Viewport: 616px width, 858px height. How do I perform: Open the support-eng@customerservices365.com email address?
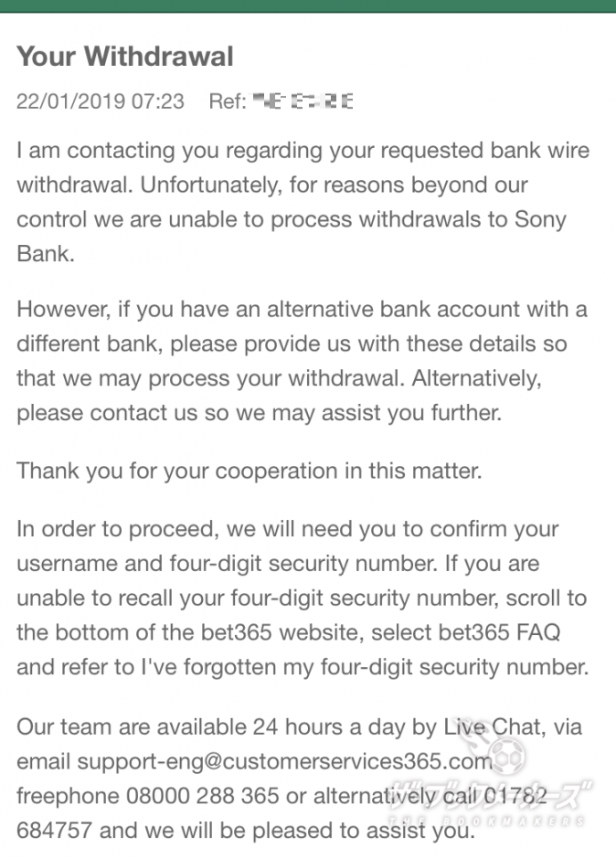285,762
